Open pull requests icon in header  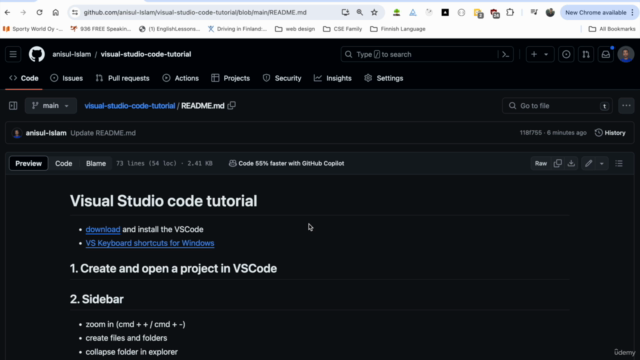pyautogui.click(x=586, y=54)
